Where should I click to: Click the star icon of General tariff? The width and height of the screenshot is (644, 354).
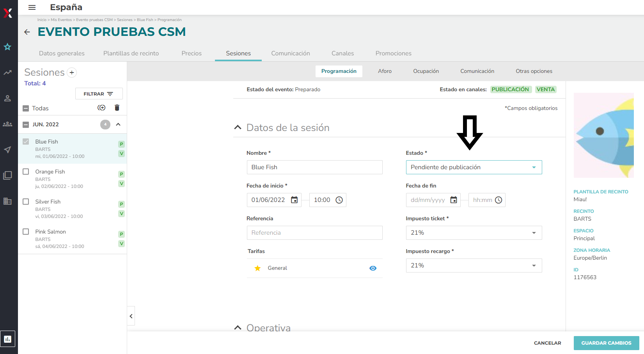[257, 268]
